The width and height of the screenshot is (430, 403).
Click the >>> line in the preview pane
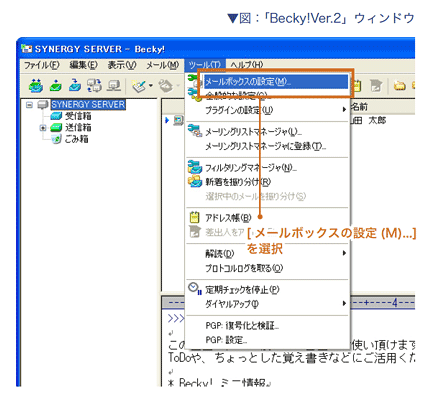click(x=176, y=319)
